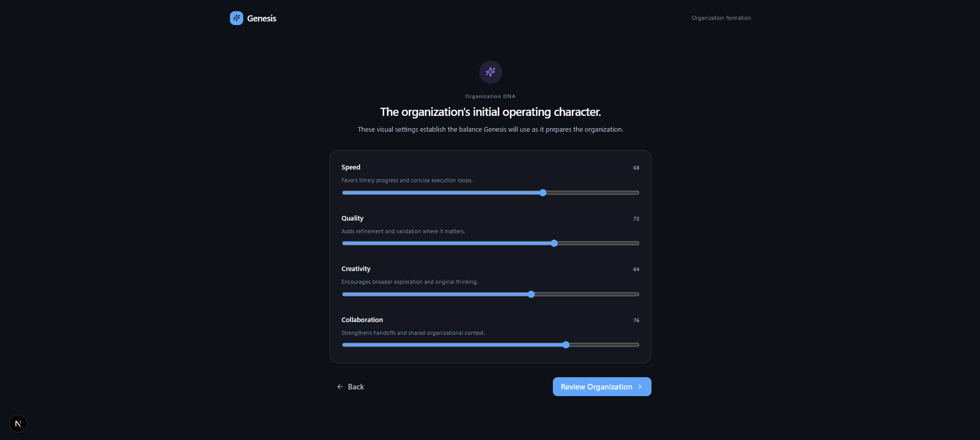Click the Genesis logo icon
This screenshot has width=980, height=440.
[236, 18]
